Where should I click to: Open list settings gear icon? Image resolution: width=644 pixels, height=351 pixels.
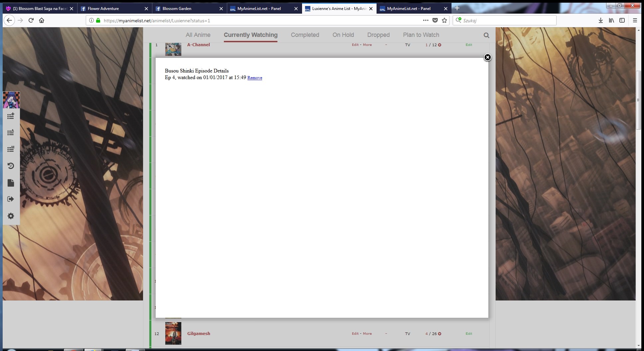click(11, 216)
